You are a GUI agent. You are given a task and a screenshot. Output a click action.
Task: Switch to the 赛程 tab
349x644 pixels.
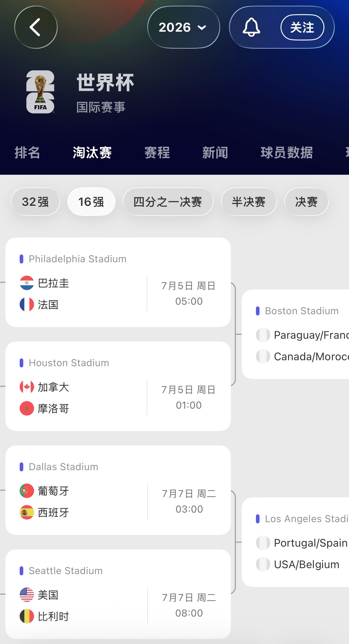(157, 153)
